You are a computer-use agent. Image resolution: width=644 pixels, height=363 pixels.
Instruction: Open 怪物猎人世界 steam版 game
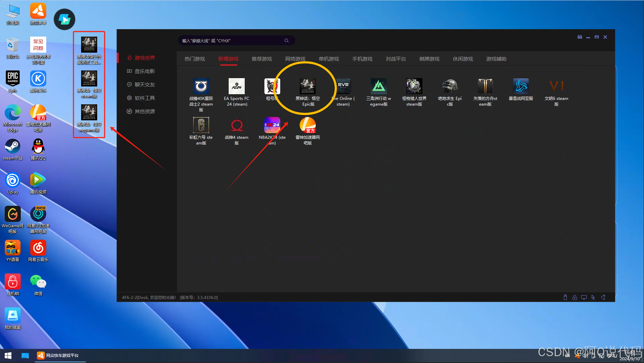[x=414, y=87]
